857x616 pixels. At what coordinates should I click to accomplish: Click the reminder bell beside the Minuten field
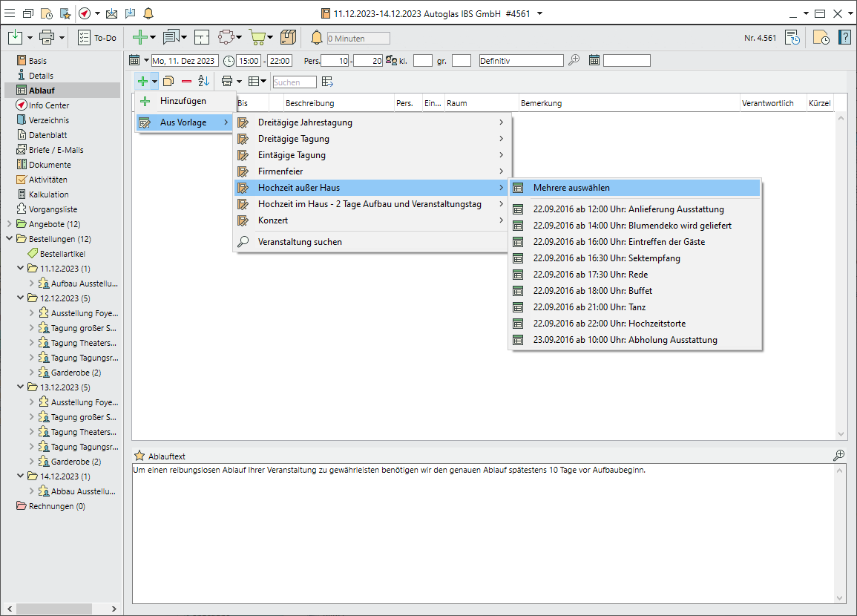[317, 38]
